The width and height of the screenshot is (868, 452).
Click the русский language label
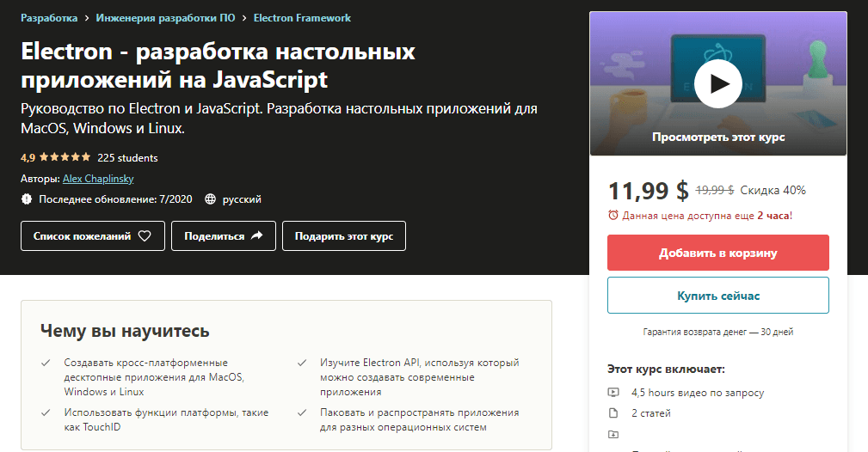(242, 199)
